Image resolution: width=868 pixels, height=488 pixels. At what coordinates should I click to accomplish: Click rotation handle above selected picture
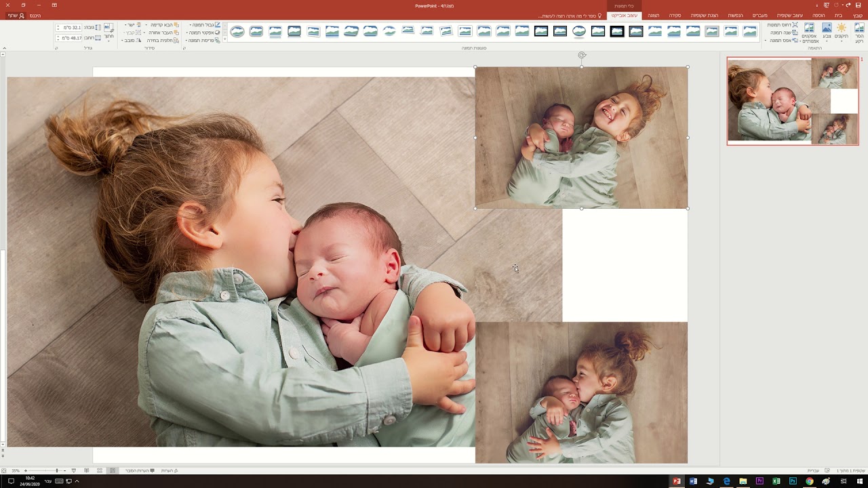pyautogui.click(x=582, y=55)
